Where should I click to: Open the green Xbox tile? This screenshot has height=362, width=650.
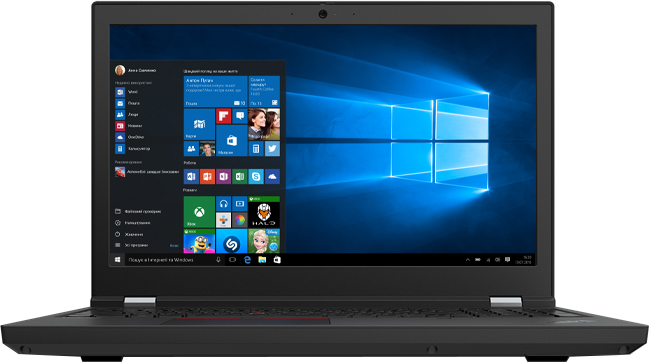coord(199,212)
